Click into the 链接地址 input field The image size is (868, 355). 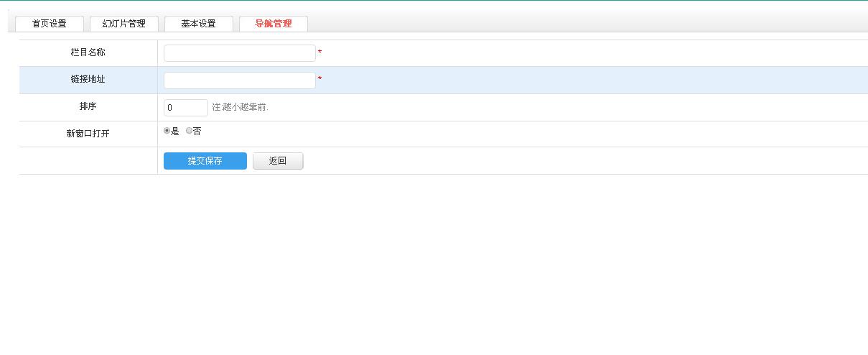click(x=240, y=80)
